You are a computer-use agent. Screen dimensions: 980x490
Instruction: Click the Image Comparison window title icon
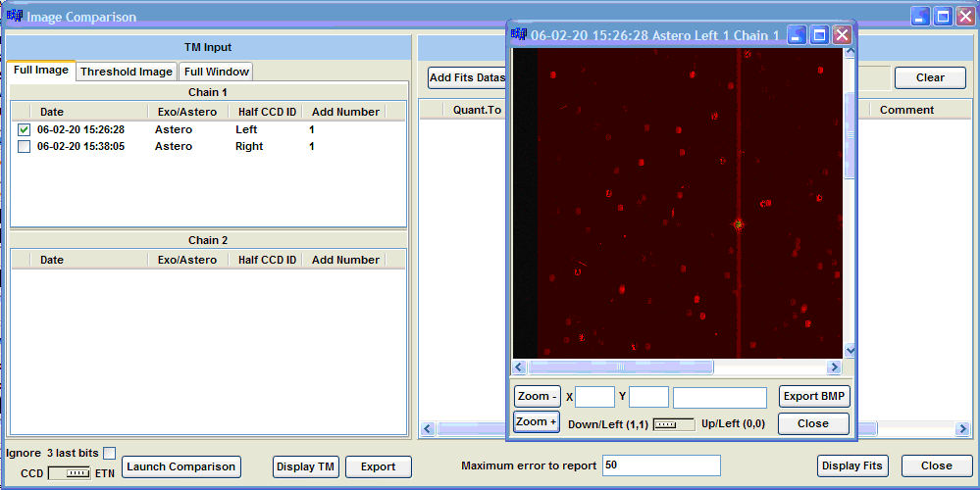14,17
